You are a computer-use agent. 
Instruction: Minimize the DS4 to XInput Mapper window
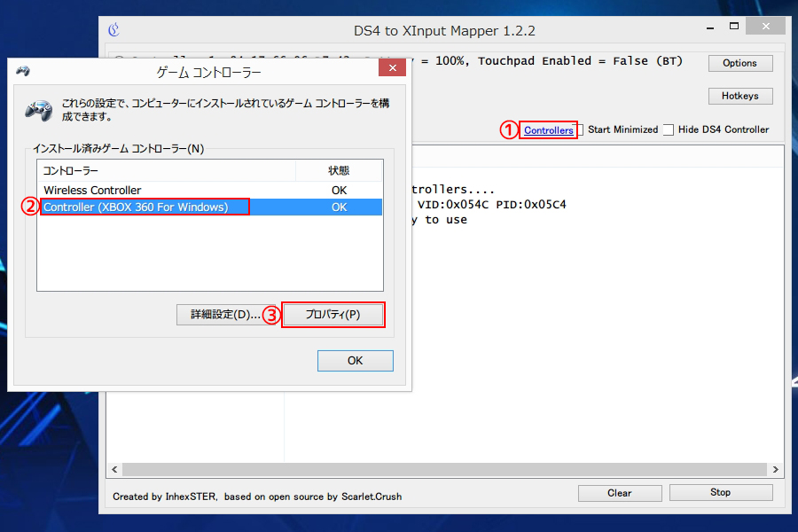click(710, 27)
